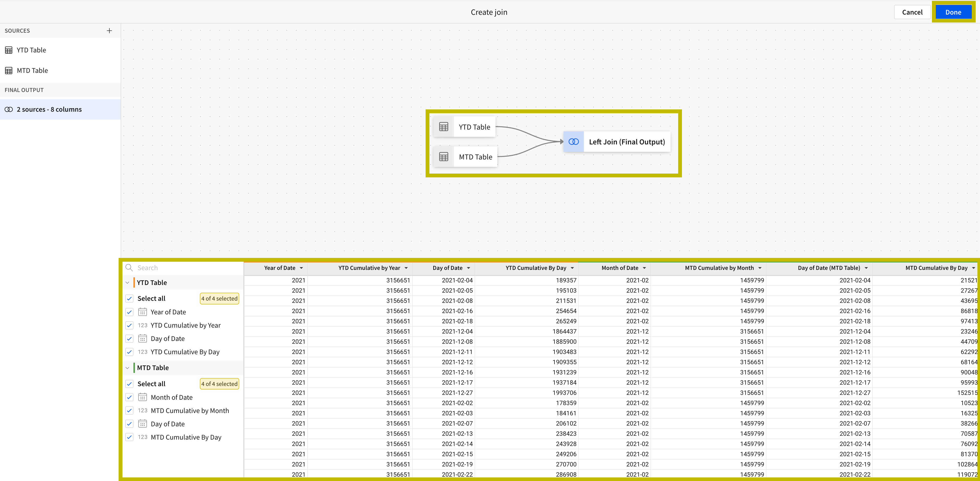Open the Year of Date column header dropdown
This screenshot has height=481, width=980.
[302, 268]
